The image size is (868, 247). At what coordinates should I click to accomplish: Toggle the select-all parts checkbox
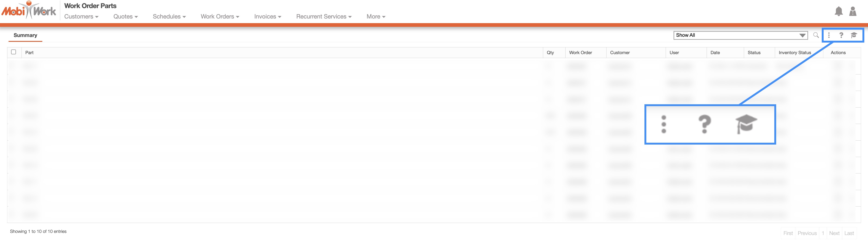(x=13, y=52)
